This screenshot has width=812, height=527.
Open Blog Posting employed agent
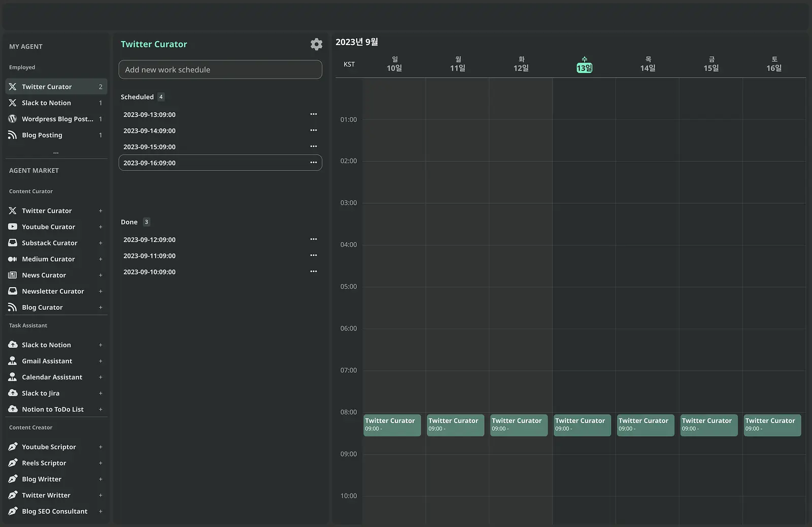(56, 135)
